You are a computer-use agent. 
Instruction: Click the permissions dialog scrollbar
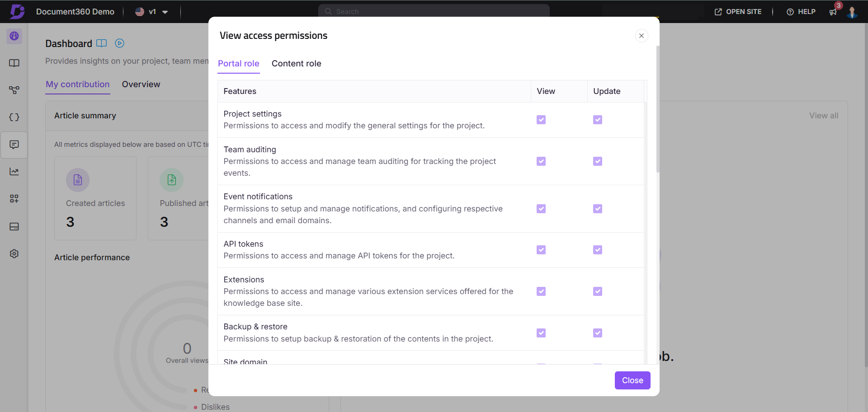[x=658, y=108]
